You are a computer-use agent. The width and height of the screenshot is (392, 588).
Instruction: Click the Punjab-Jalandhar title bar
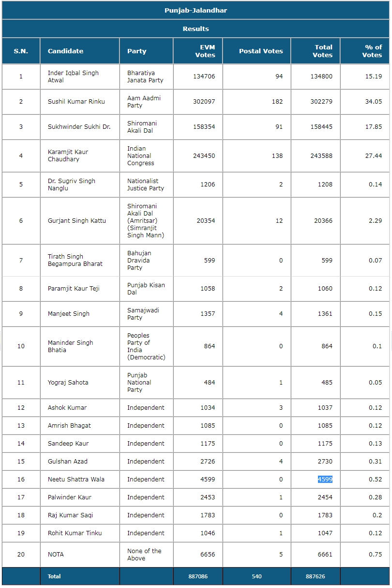196,11
